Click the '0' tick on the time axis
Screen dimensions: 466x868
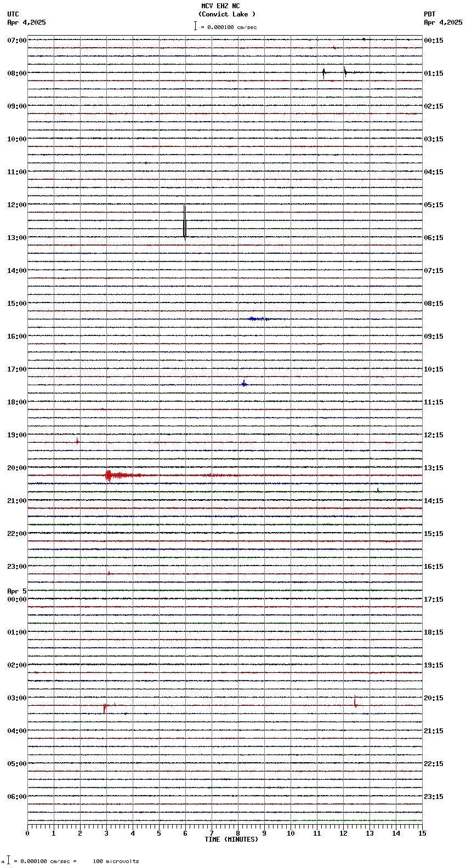(x=27, y=833)
